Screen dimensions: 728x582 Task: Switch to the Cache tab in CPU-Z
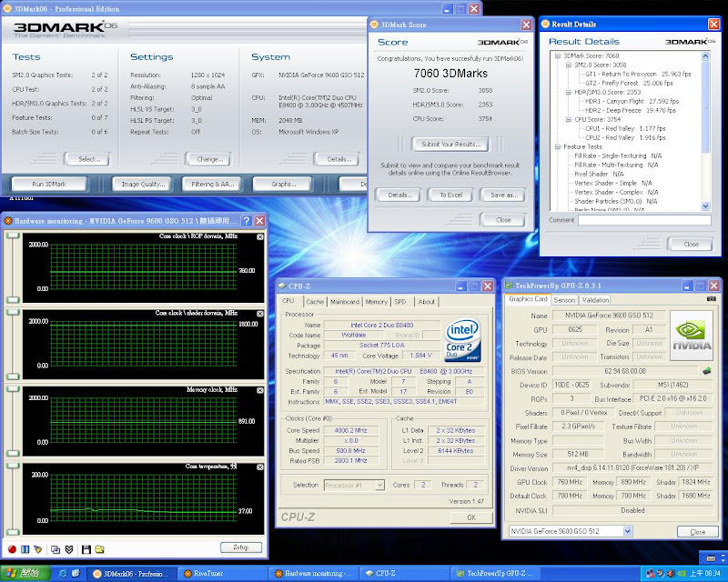click(315, 302)
